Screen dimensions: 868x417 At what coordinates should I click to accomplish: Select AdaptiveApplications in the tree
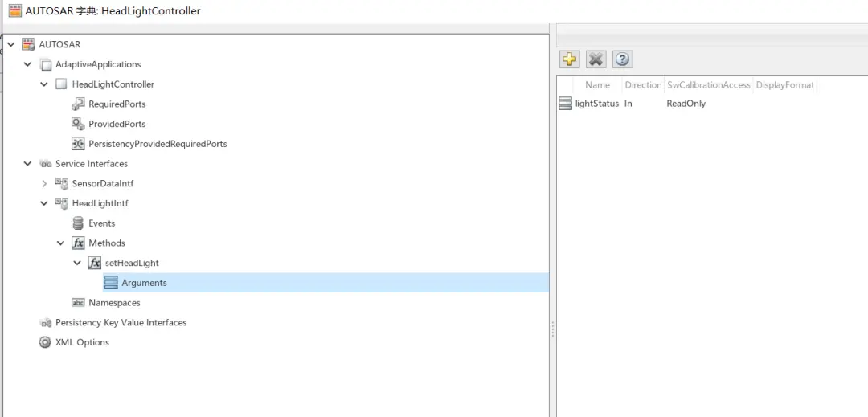point(98,64)
